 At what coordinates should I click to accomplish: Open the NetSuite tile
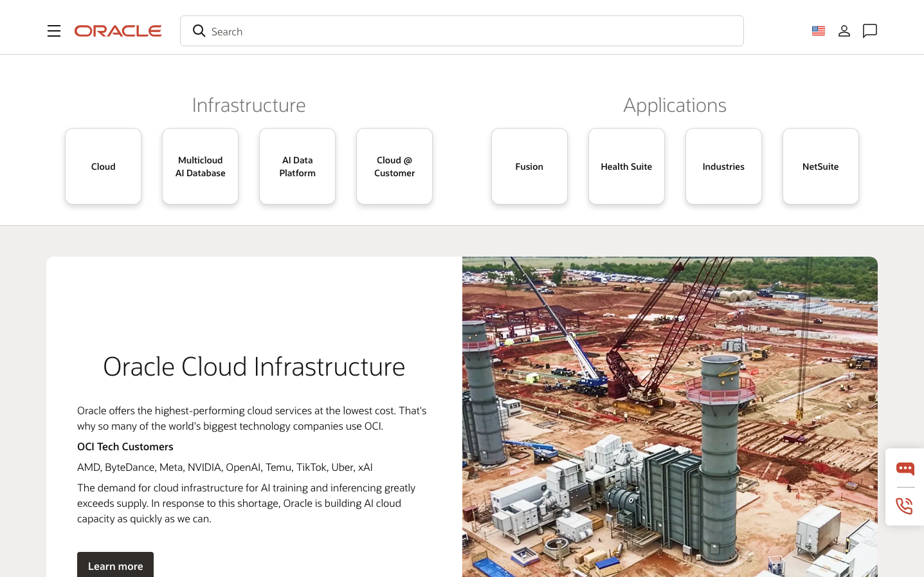point(820,167)
